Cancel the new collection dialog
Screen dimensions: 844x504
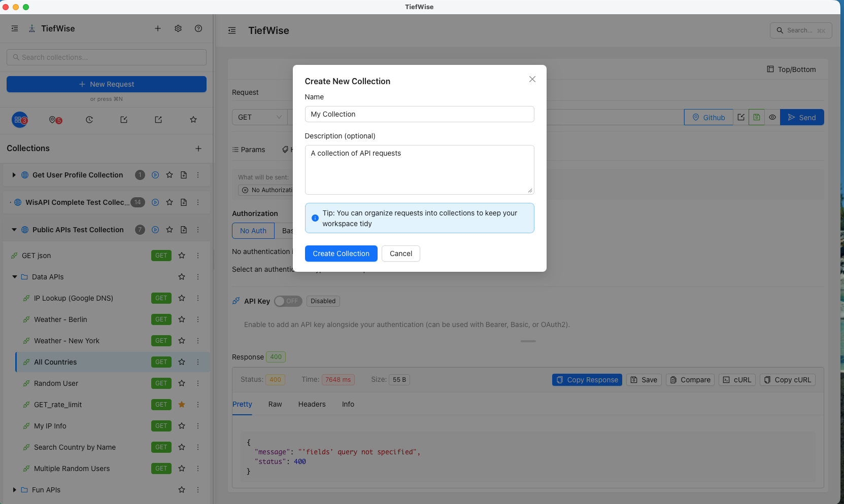[401, 254]
